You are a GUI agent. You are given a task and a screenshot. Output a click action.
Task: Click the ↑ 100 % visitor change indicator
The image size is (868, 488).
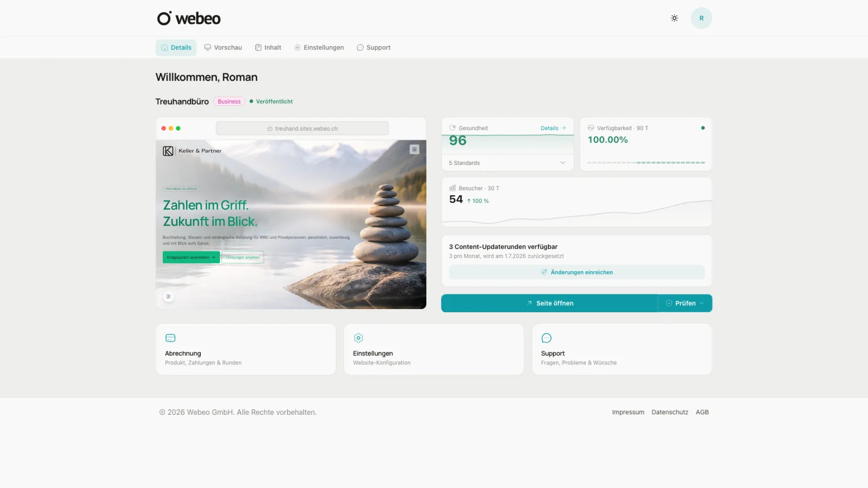(478, 201)
